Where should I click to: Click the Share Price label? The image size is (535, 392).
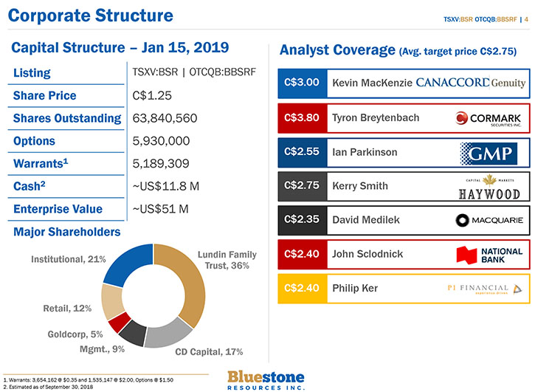(45, 96)
